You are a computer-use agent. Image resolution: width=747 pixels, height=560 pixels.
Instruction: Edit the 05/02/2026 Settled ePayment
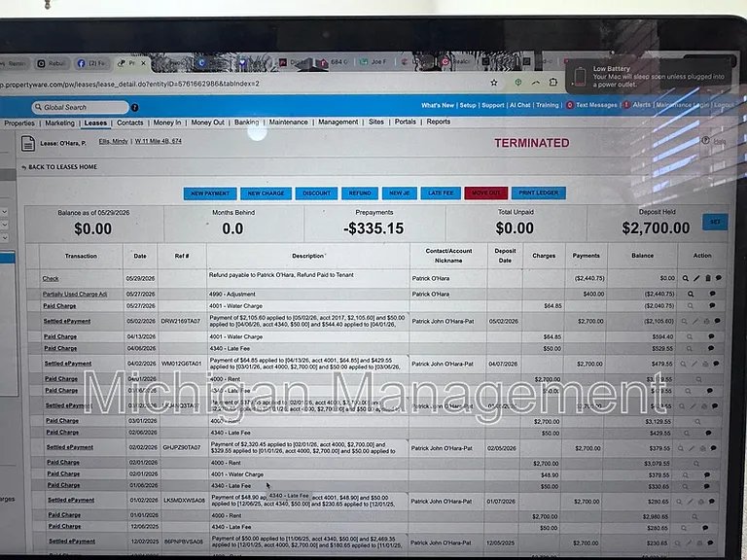[695, 322]
